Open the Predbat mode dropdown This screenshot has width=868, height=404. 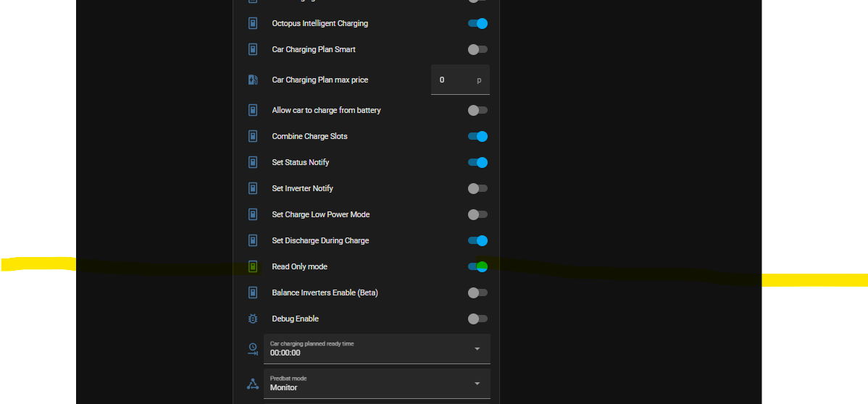tap(377, 384)
